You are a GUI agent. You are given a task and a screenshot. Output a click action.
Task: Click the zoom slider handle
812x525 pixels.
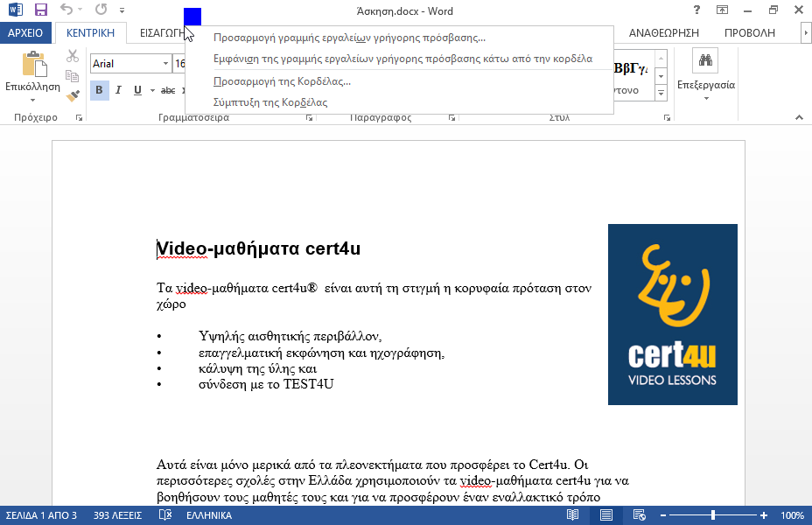713,515
